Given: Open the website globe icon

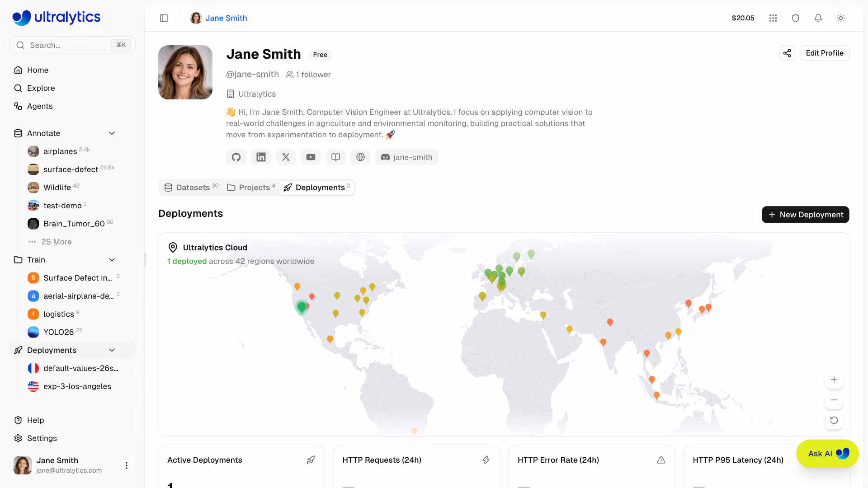Looking at the screenshot, I should pos(360,157).
